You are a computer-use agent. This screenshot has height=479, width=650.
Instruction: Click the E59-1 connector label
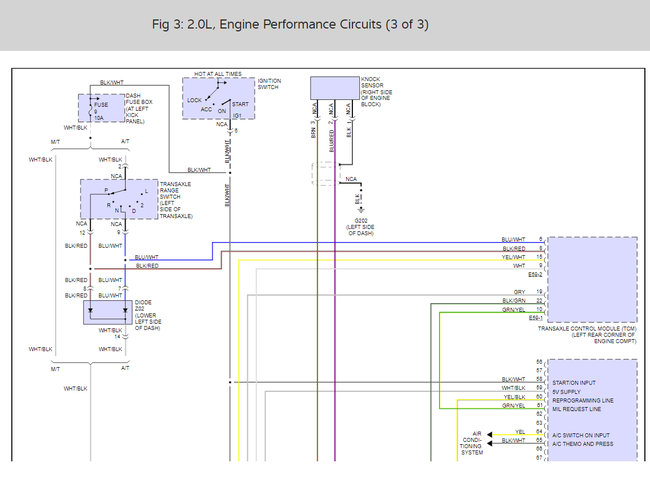click(x=535, y=318)
